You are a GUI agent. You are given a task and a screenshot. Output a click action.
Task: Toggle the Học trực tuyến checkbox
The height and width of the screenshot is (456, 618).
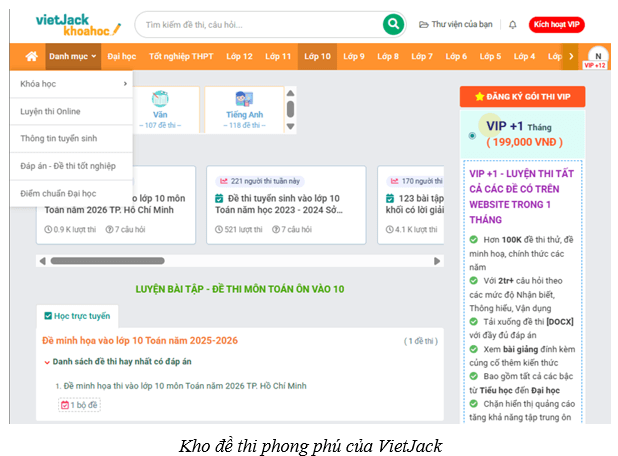click(x=48, y=316)
